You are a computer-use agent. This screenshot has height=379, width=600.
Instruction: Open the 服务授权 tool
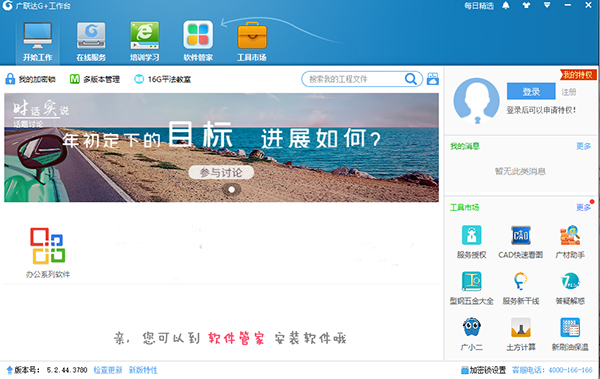(x=471, y=242)
